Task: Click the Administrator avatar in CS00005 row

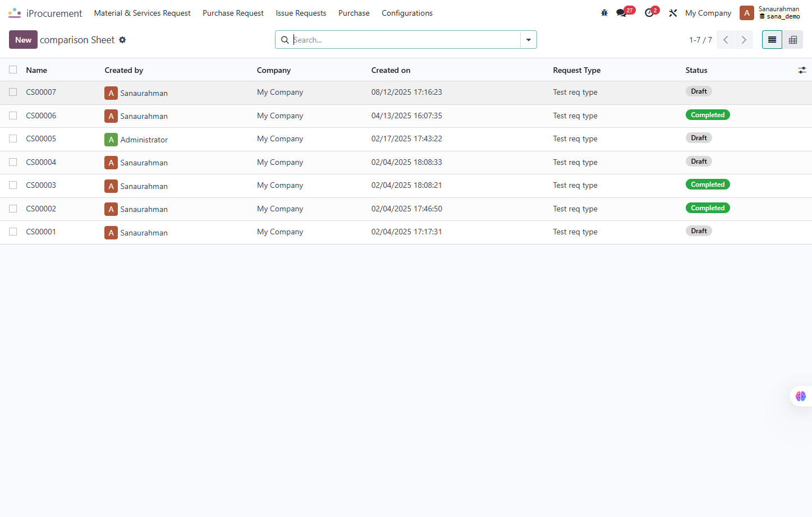Action: click(x=111, y=140)
